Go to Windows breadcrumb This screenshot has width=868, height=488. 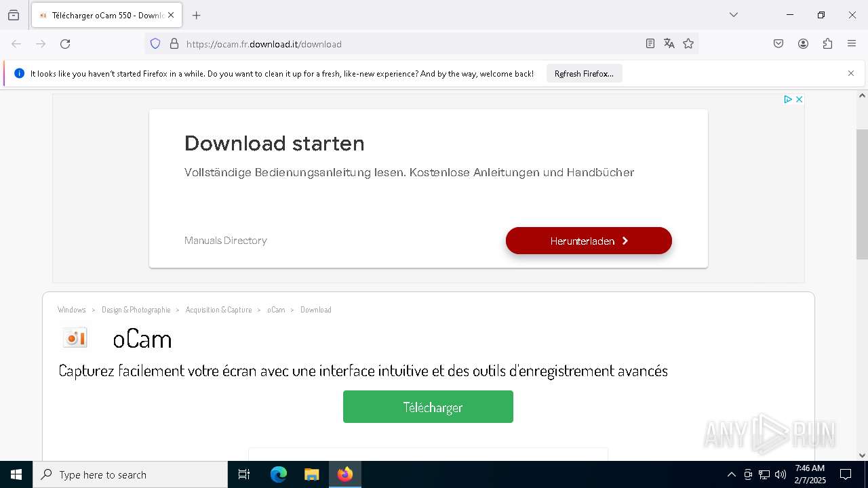click(x=72, y=310)
